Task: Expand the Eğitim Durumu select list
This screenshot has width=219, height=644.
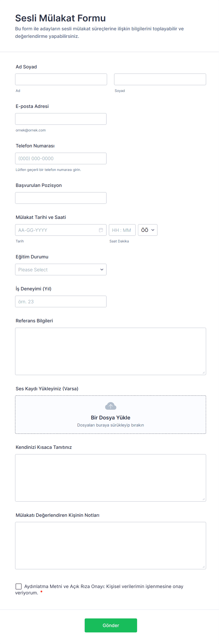Action: coord(61,269)
